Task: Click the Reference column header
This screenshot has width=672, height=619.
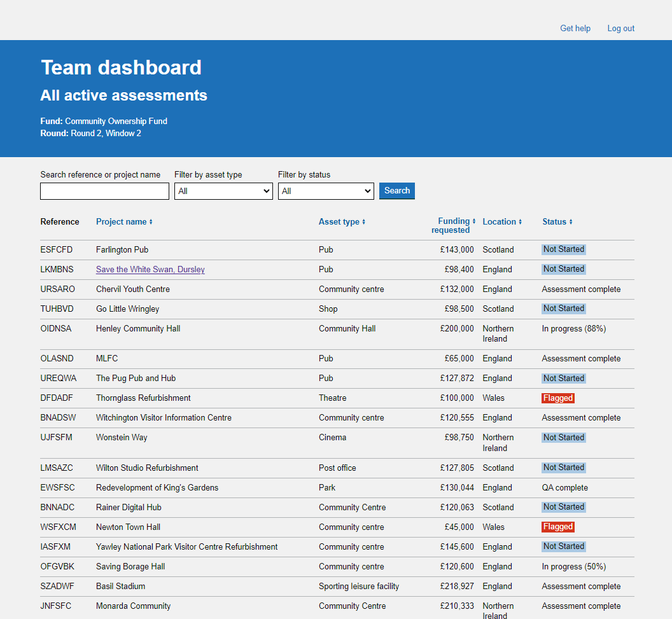Action: pyautogui.click(x=60, y=222)
